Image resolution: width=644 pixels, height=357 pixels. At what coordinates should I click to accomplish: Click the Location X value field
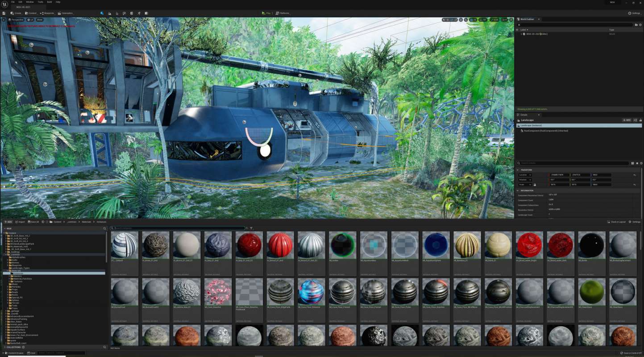pyautogui.click(x=560, y=175)
